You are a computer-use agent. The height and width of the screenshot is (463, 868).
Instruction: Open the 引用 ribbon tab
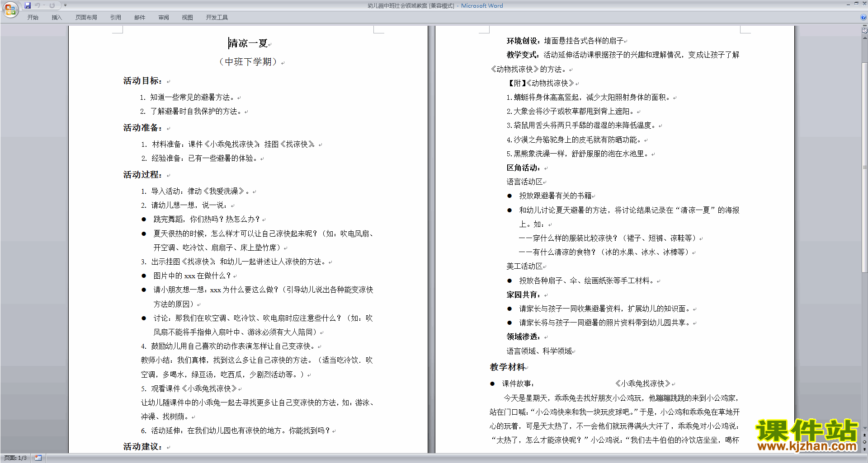coord(116,18)
